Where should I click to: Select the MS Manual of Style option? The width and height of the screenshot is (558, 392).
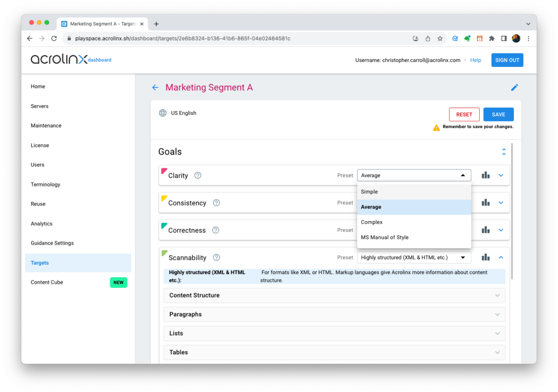[x=414, y=237]
